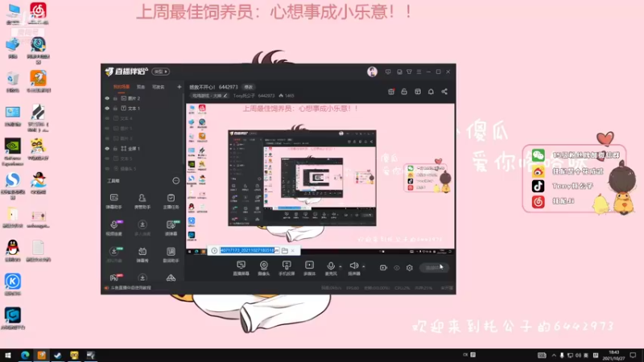The height and width of the screenshot is (362, 644).
Task: Open the GeForce Experience desktop icon
Action: (x=13, y=151)
